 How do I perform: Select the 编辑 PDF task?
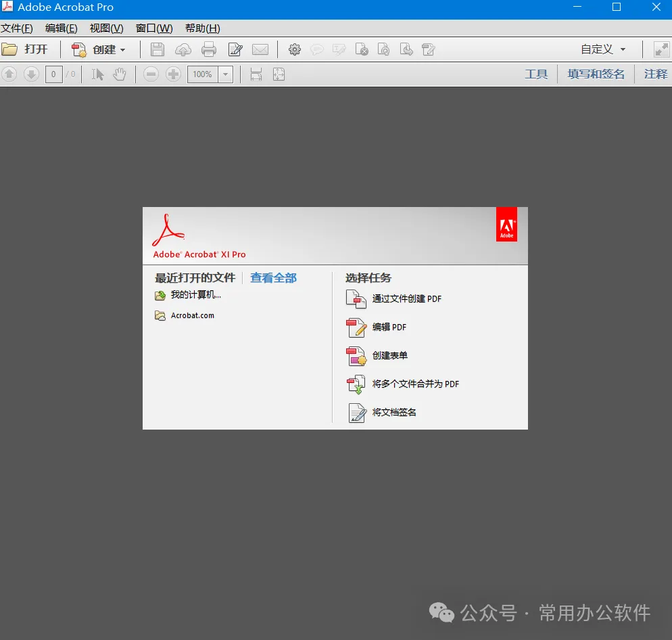pyautogui.click(x=377, y=327)
